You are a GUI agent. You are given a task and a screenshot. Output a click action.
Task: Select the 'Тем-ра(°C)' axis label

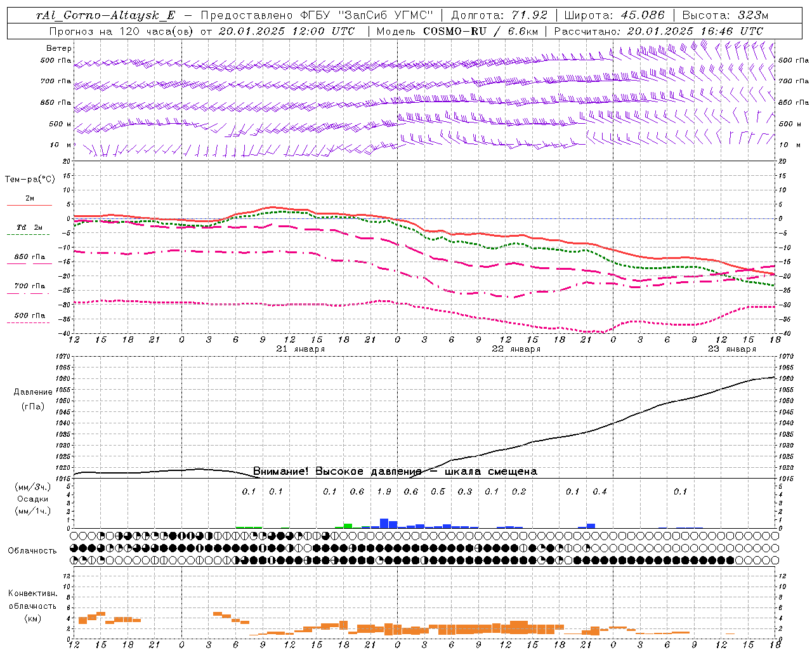coord(30,180)
